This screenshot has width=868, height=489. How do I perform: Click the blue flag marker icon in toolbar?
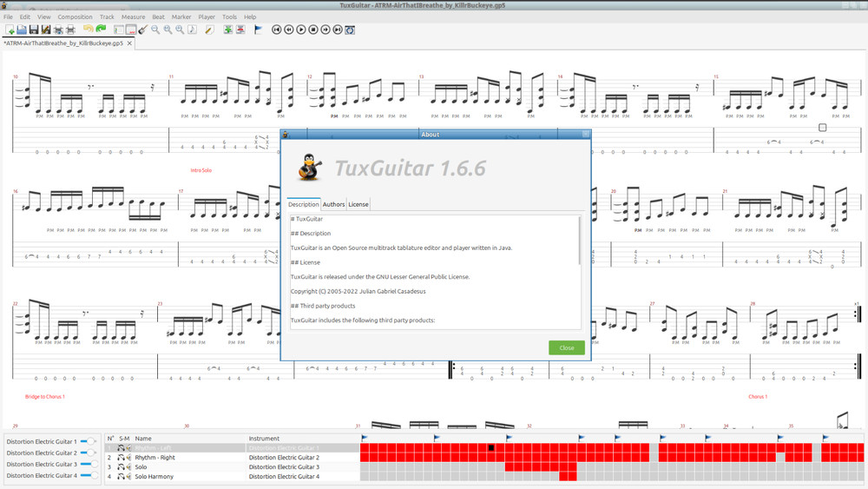click(258, 30)
